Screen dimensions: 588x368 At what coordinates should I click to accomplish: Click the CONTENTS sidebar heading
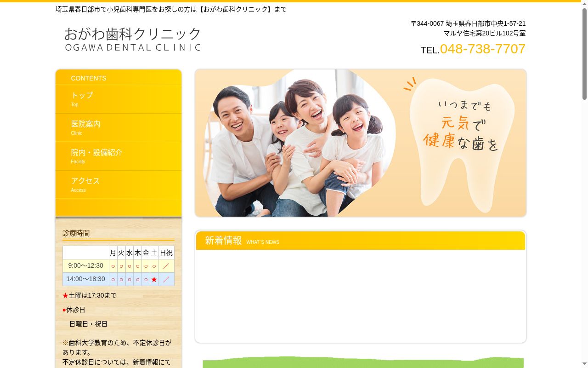(x=89, y=78)
